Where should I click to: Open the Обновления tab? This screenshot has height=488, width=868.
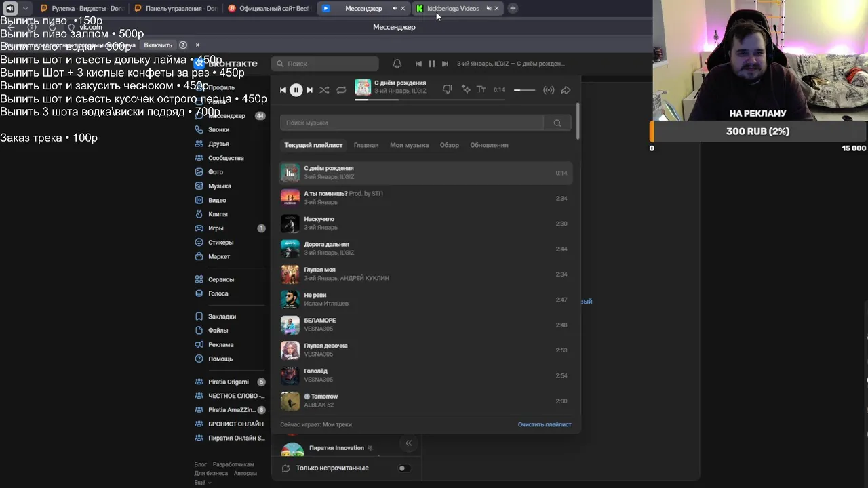(489, 145)
